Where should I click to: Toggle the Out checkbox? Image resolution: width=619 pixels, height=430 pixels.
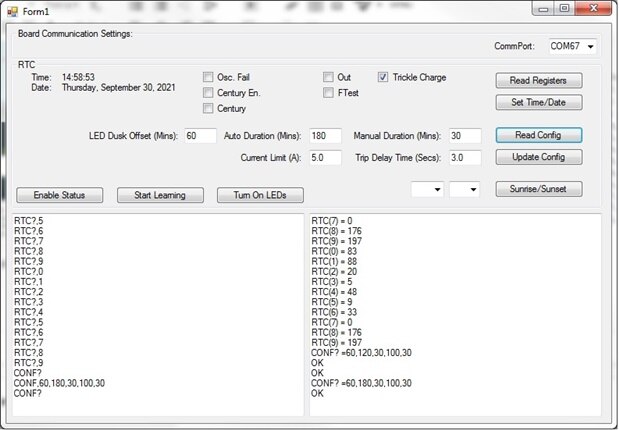tap(328, 77)
